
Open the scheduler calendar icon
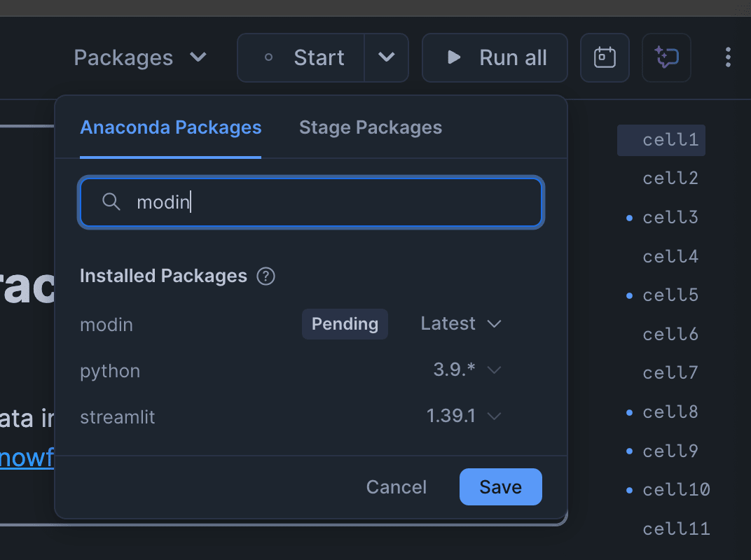pos(605,58)
